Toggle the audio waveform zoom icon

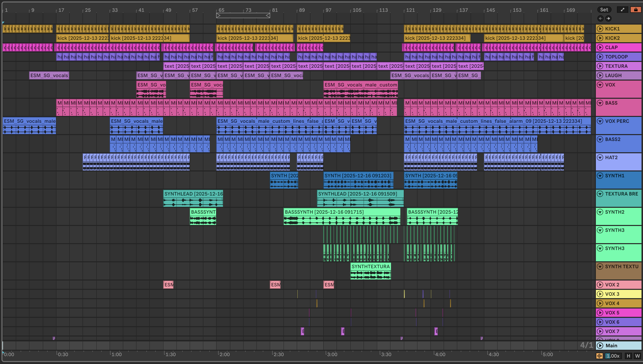(600, 356)
